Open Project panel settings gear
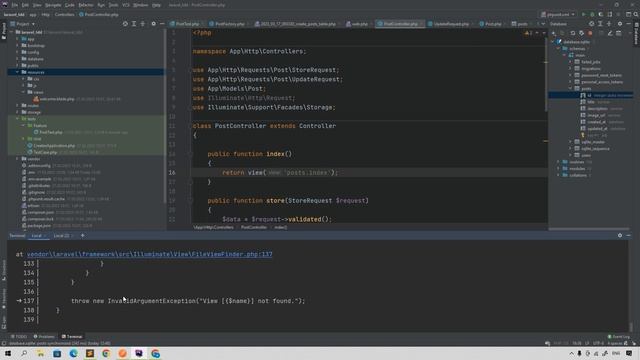This screenshot has height=360, width=640. point(153,24)
